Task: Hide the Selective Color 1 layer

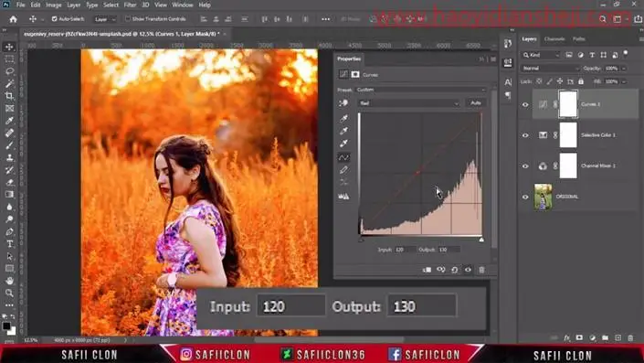Action: 525,135
